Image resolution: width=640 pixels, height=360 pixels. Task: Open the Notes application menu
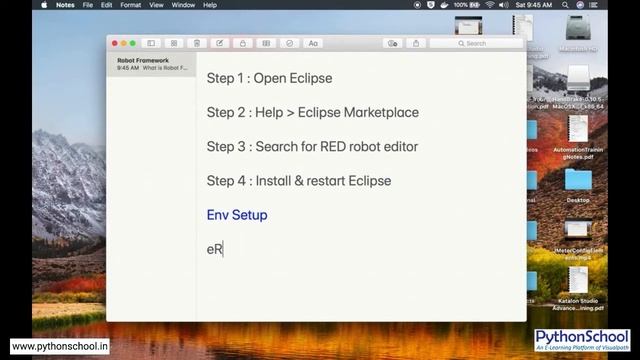[x=65, y=5]
